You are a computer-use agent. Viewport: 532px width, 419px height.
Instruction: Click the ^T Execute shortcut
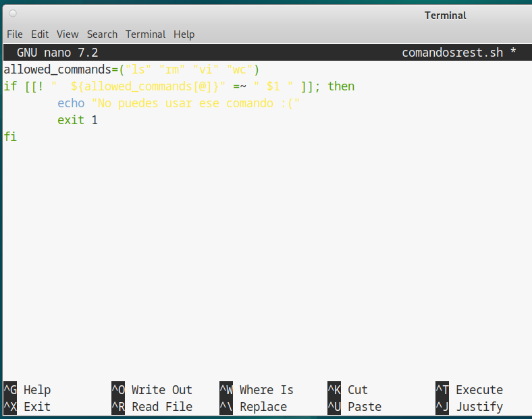469,390
